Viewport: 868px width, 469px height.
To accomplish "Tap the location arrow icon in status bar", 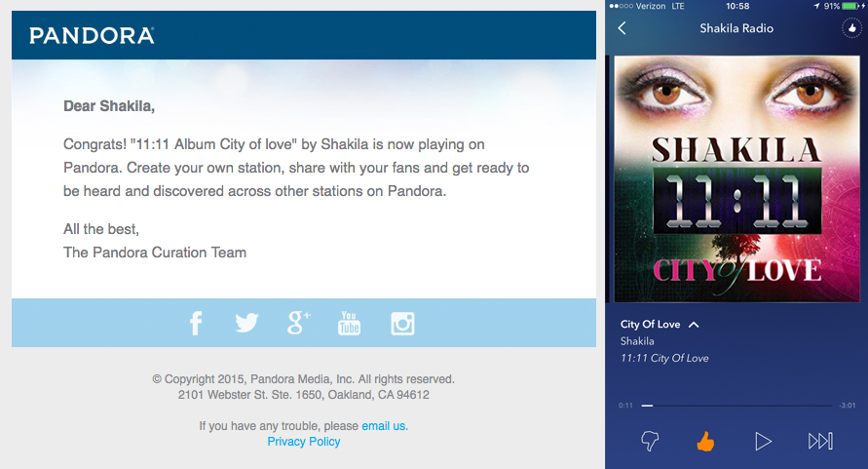I will (816, 6).
